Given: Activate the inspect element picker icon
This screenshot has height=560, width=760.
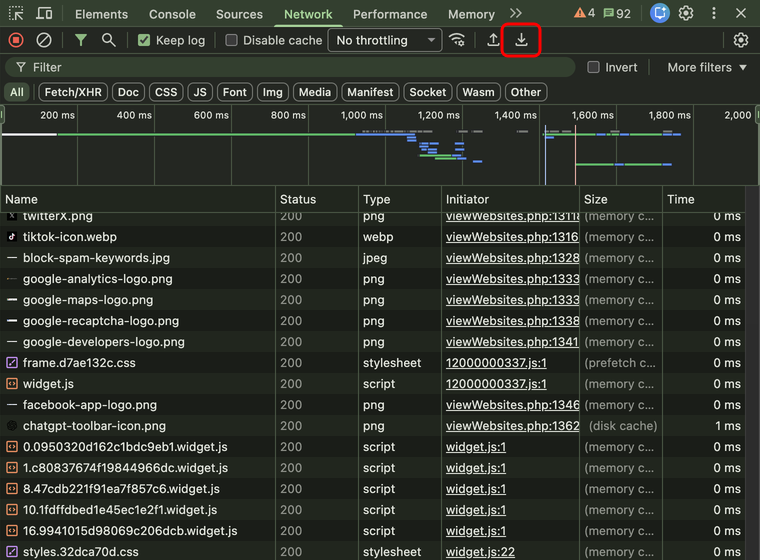Looking at the screenshot, I should tap(16, 14).
